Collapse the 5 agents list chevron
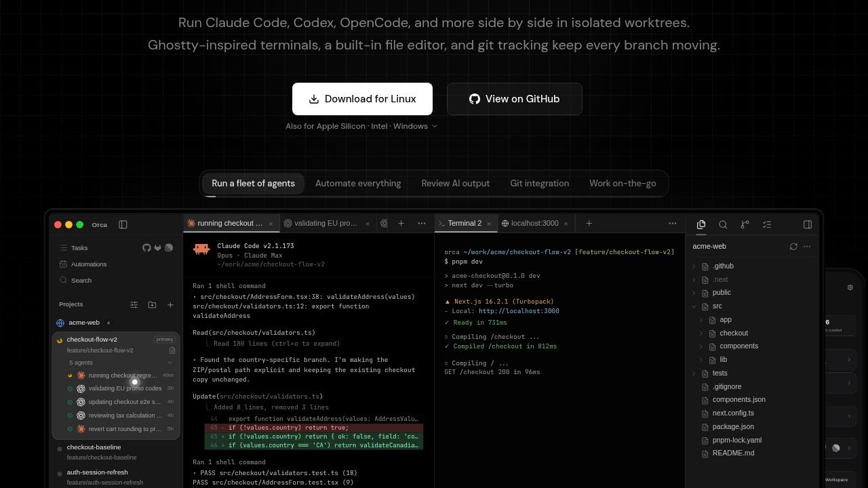This screenshot has width=868, height=488. pyautogui.click(x=170, y=363)
